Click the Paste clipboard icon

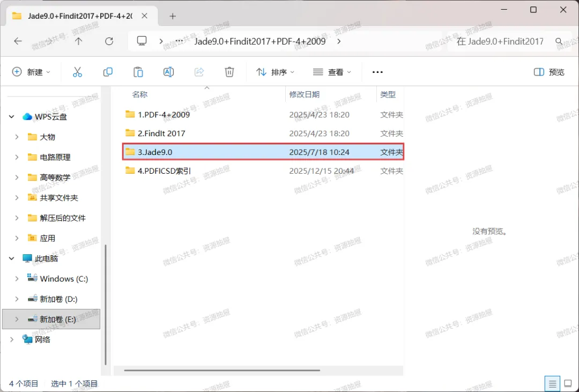(138, 72)
